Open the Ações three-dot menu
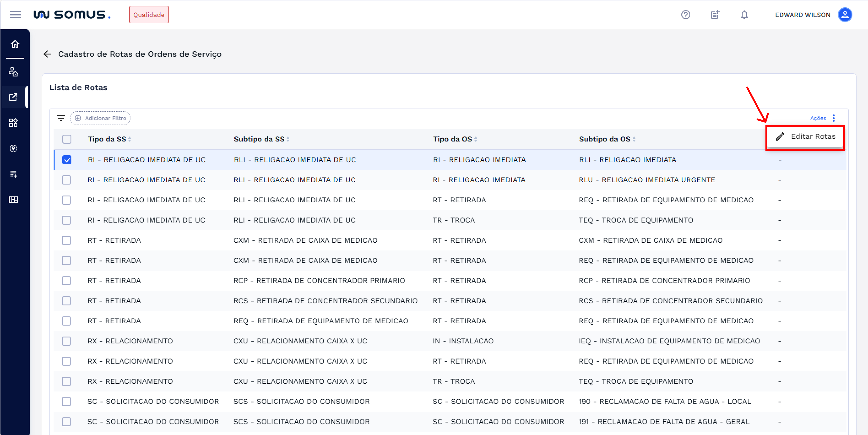 pos(833,118)
